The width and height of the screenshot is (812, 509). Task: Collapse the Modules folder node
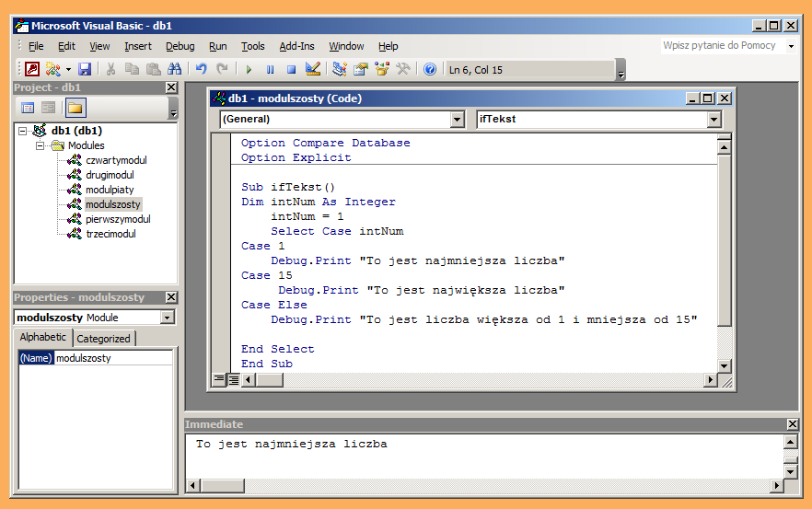[40, 145]
